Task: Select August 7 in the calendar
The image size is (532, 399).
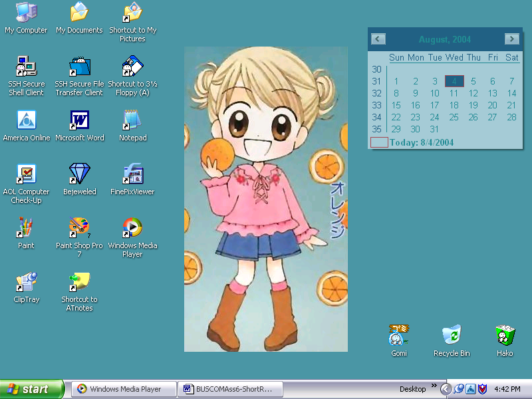Action: point(511,81)
